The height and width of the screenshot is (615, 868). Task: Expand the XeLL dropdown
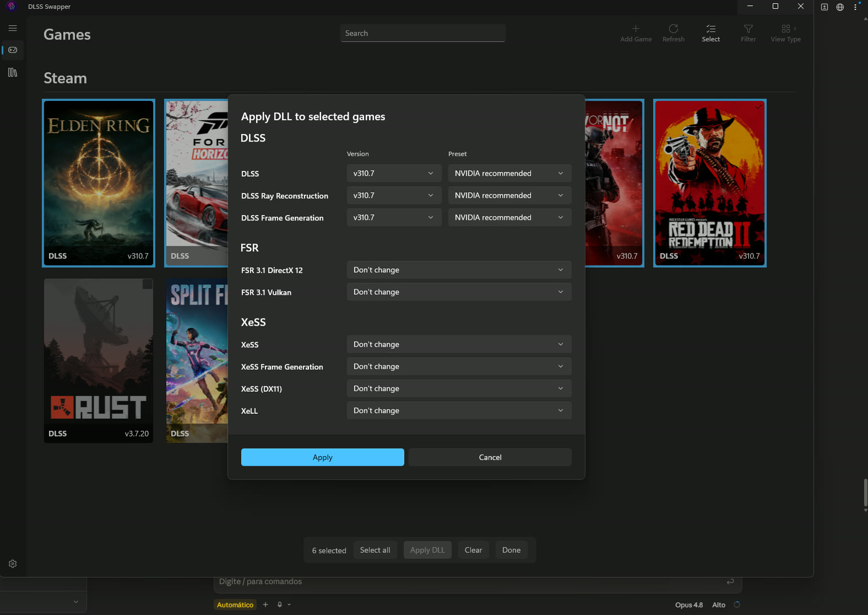459,410
